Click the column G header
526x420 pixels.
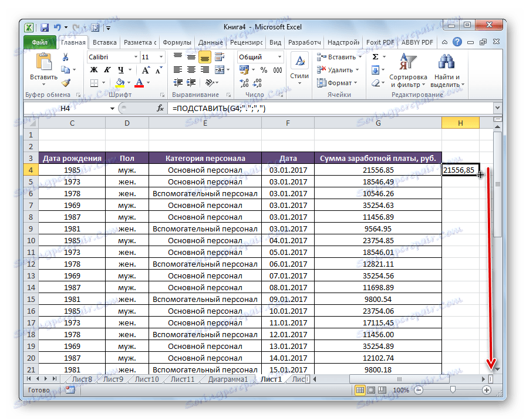(x=378, y=123)
